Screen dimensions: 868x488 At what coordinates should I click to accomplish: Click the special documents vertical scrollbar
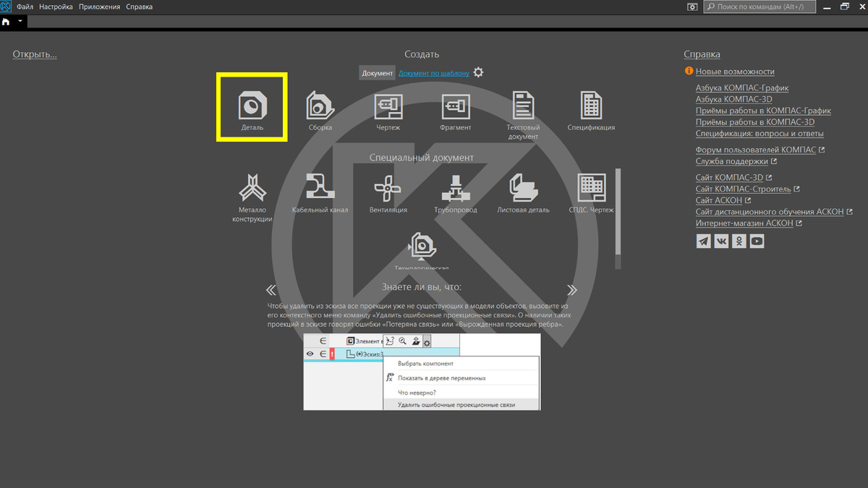coord(618,218)
